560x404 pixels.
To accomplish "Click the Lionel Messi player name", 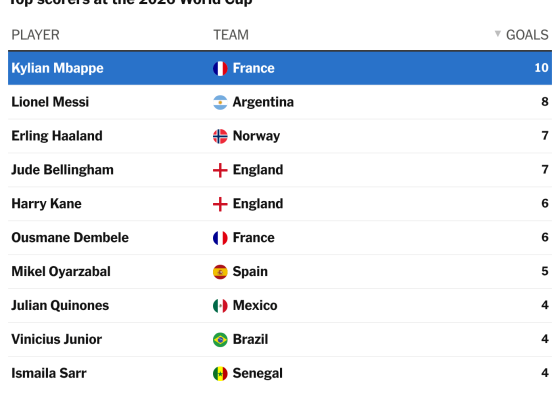I will point(50,102).
